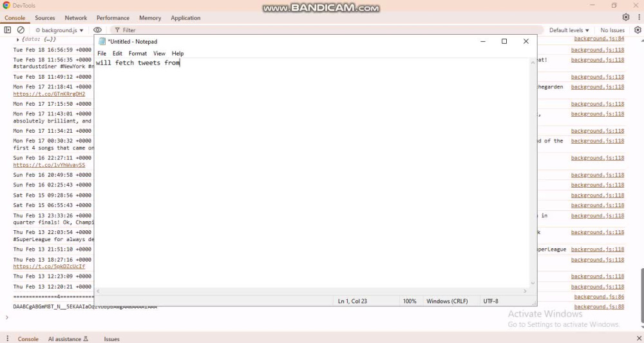Viewport: 644px width, 343px height.
Task: Click inside the Notepad text after 'from'
Action: 180,63
